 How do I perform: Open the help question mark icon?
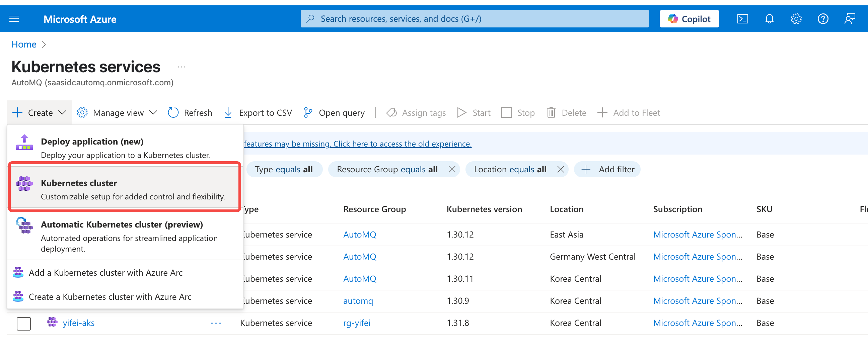[823, 19]
